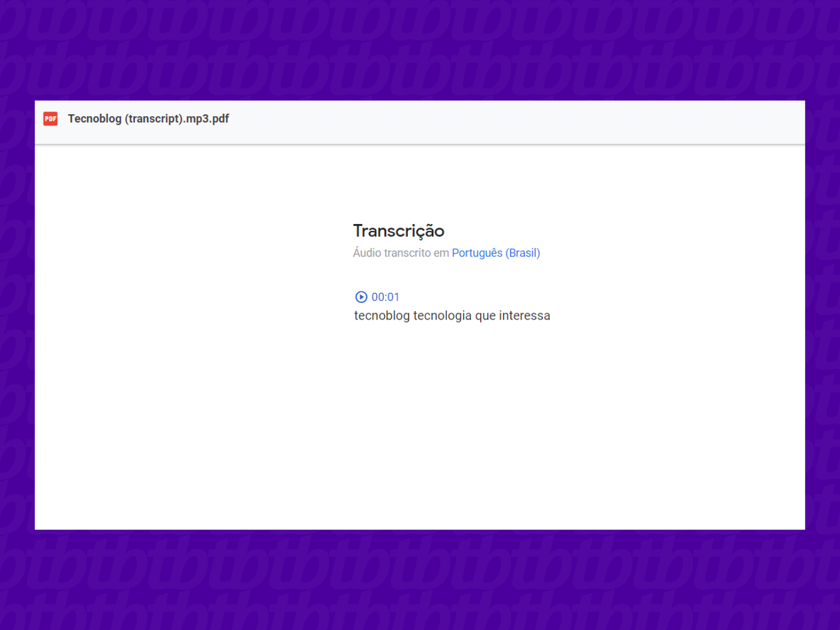840x630 pixels.
Task: Click the Transcrição heading
Action: click(x=399, y=231)
